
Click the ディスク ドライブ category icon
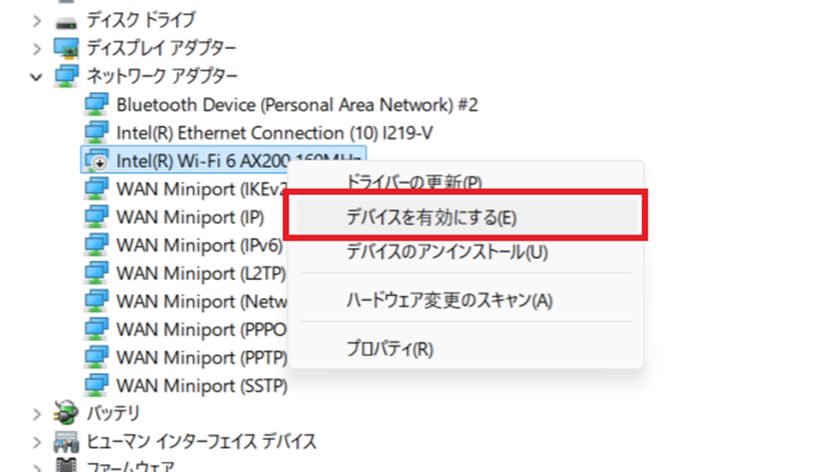tap(67, 20)
